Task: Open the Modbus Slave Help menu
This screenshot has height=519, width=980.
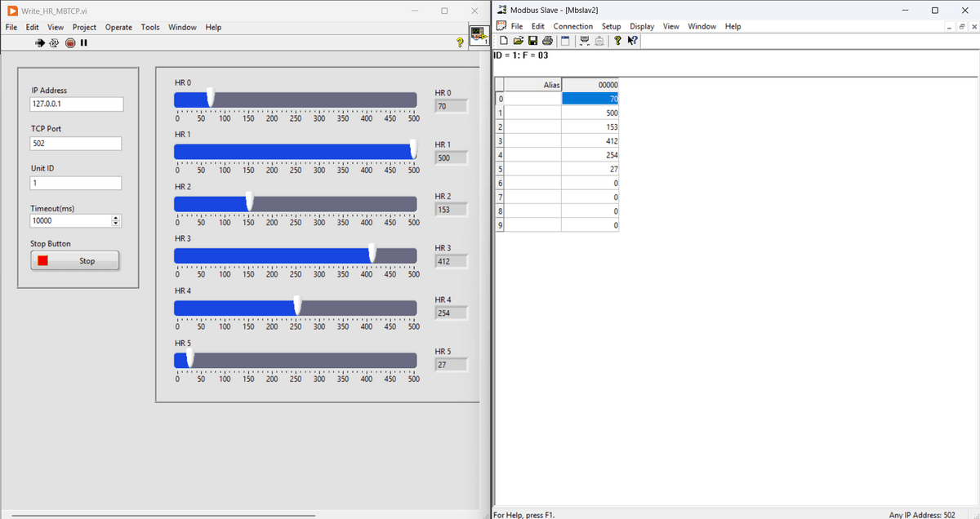Action: [x=733, y=26]
